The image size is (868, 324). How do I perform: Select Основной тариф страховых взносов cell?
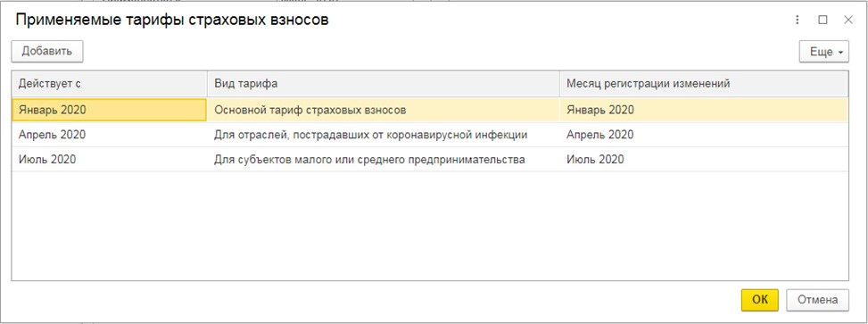[383, 110]
